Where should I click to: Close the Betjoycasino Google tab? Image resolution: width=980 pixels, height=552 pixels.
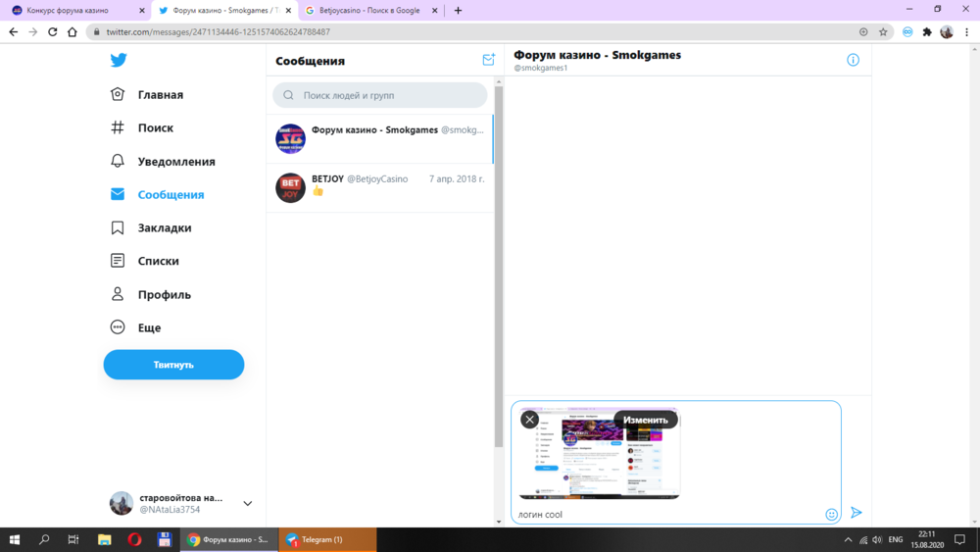(435, 10)
